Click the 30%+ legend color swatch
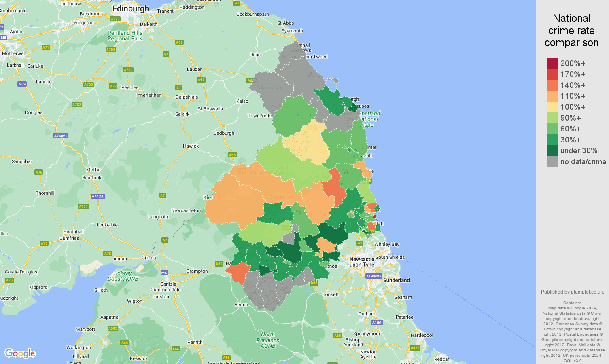This screenshot has width=609, height=364. click(x=552, y=140)
